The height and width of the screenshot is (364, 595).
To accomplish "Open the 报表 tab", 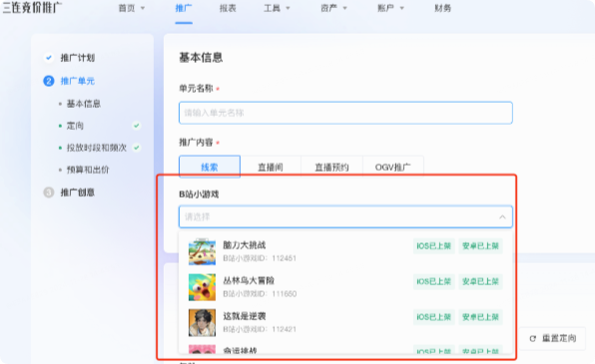I will click(228, 8).
